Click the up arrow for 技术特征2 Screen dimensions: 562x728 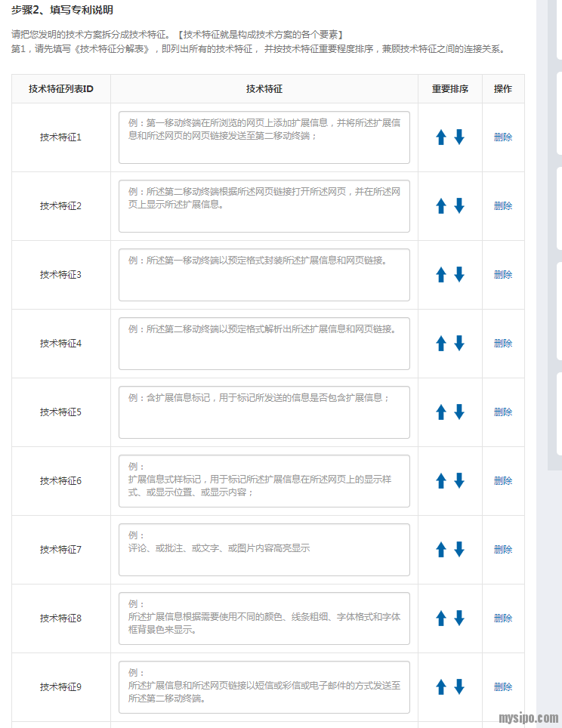[x=441, y=206]
